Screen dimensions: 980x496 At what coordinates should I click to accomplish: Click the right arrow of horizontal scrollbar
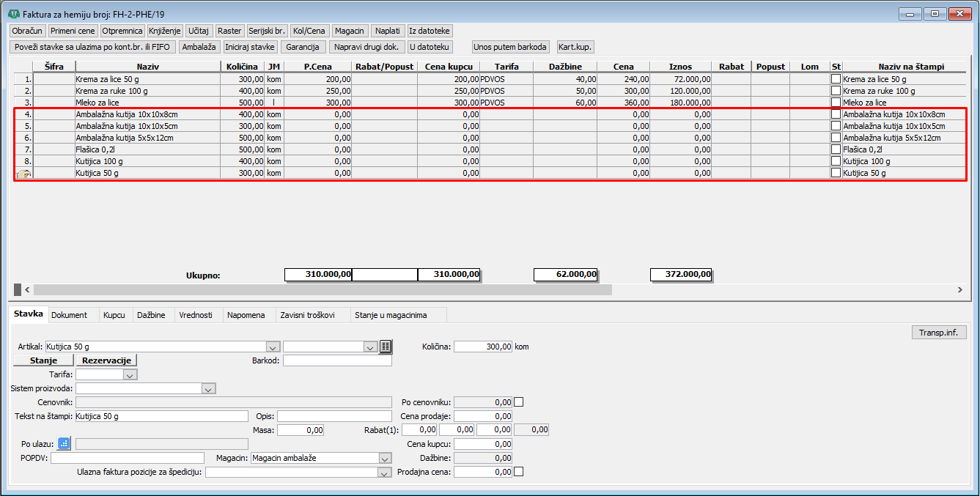959,290
